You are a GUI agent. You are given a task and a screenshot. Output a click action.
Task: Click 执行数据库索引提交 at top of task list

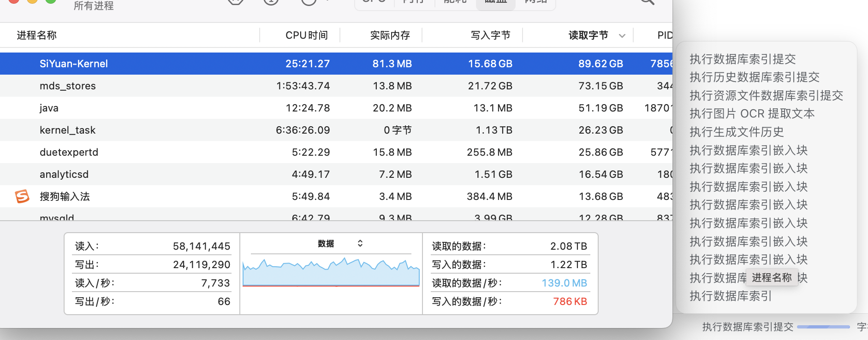coord(743,59)
